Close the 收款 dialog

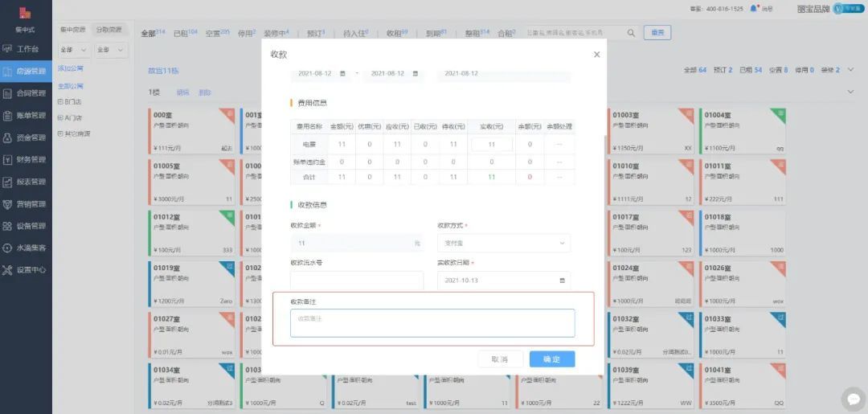click(596, 55)
